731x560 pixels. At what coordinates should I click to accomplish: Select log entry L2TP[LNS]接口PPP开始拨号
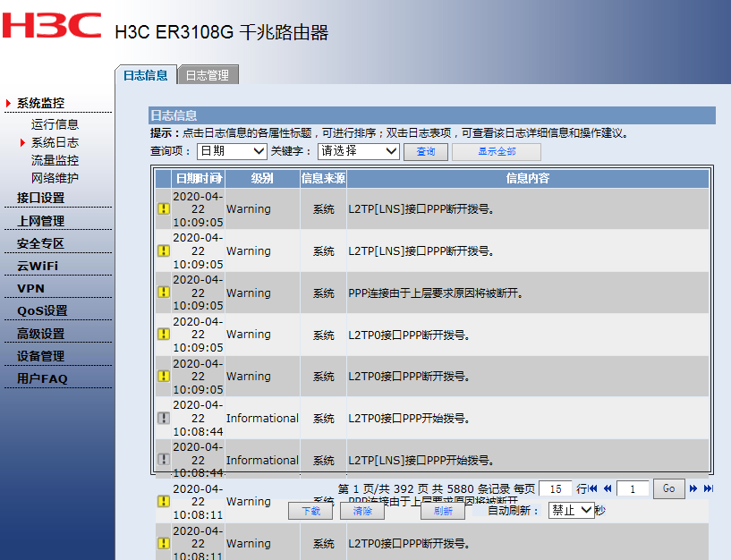431,459
